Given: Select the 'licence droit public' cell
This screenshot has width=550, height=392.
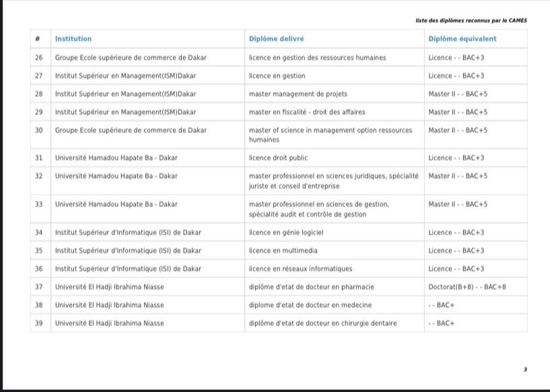Looking at the screenshot, I should 278,158.
